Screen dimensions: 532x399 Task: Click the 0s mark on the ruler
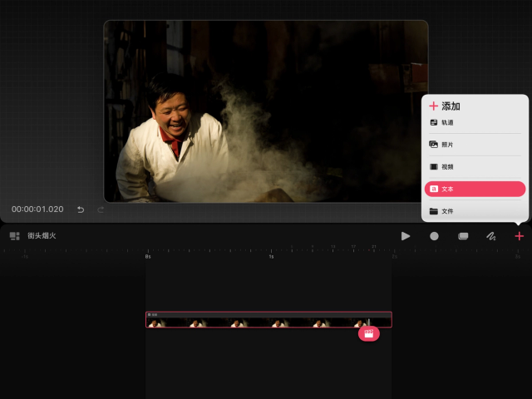148,257
